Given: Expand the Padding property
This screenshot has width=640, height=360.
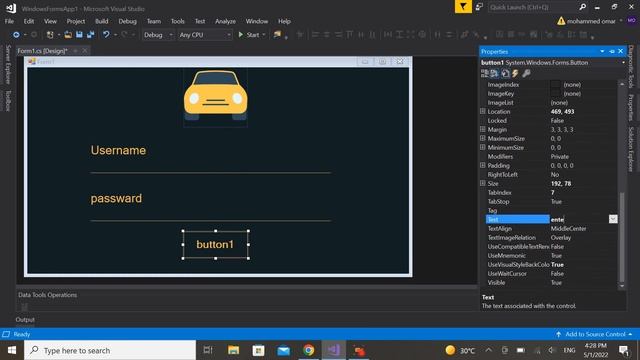Looking at the screenshot, I should (x=482, y=165).
